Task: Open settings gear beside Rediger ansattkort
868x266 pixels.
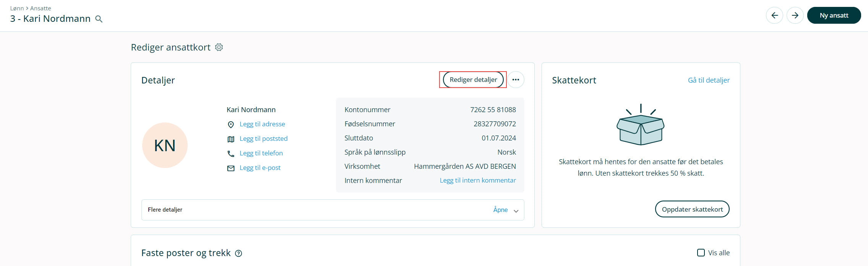Action: coord(219,47)
